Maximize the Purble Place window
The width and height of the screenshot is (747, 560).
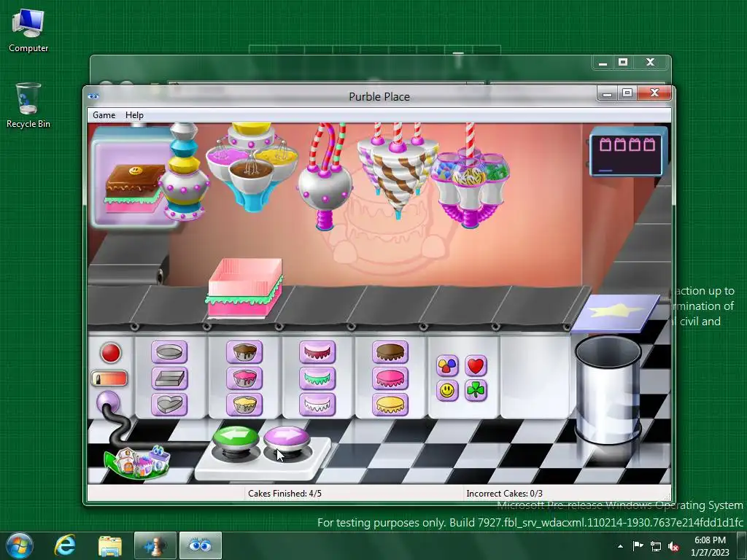click(x=627, y=93)
